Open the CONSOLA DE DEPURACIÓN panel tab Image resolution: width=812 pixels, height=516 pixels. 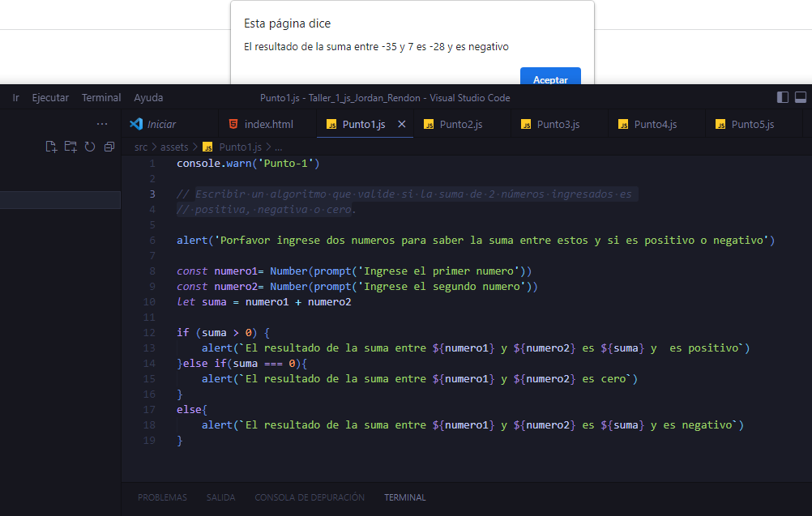[310, 497]
